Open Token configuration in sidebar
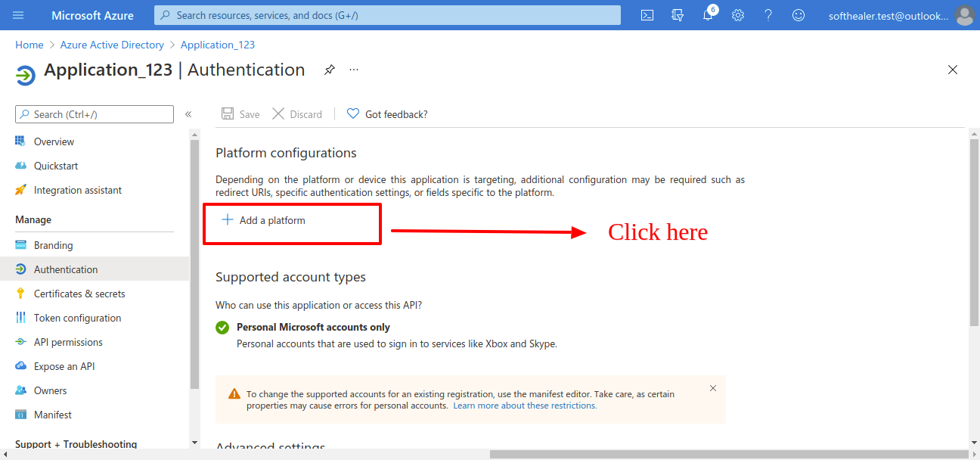Viewport: 980px width, 460px height. 77,318
